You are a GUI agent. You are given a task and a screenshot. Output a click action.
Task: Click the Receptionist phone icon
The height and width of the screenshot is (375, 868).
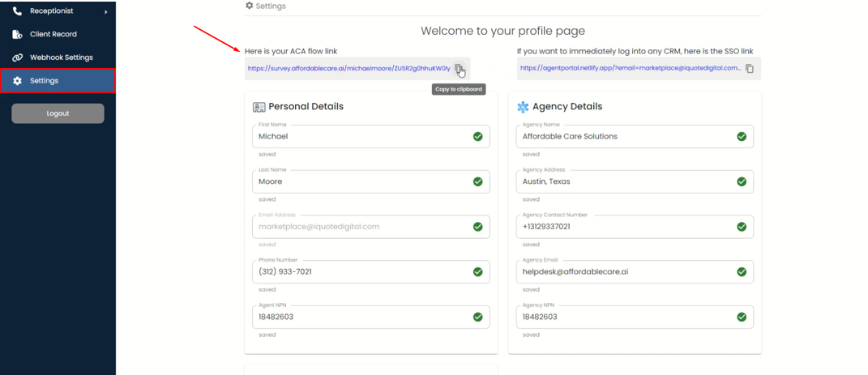[x=17, y=11]
